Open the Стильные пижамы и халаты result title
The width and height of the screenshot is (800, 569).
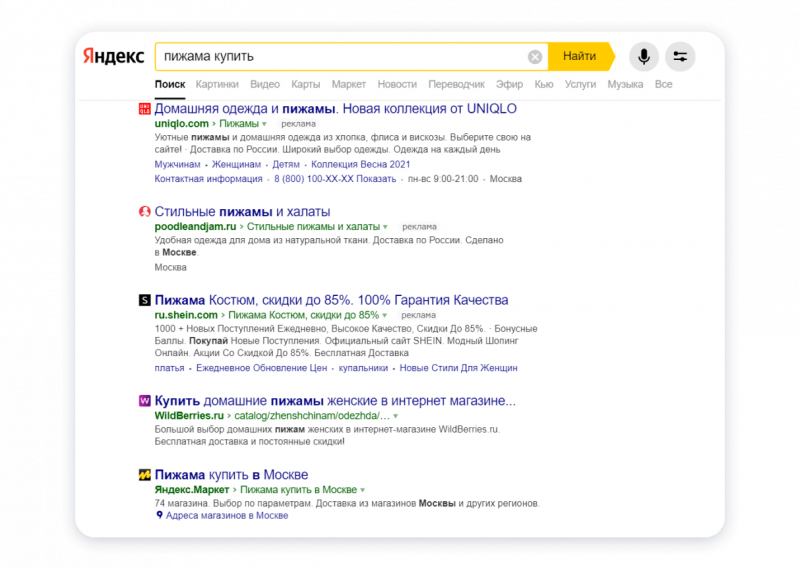[x=242, y=211]
